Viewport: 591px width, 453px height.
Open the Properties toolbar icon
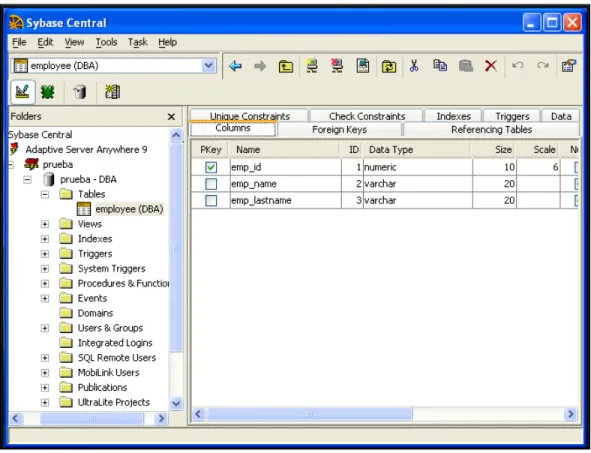569,66
